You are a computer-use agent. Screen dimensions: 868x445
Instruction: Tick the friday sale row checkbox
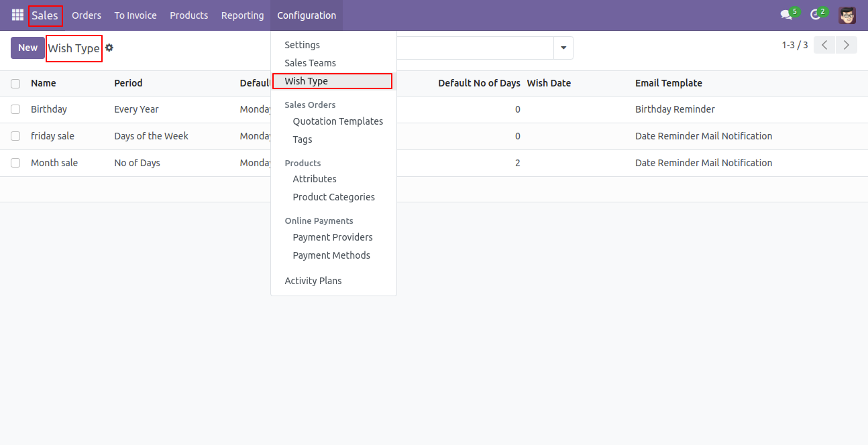tap(15, 136)
